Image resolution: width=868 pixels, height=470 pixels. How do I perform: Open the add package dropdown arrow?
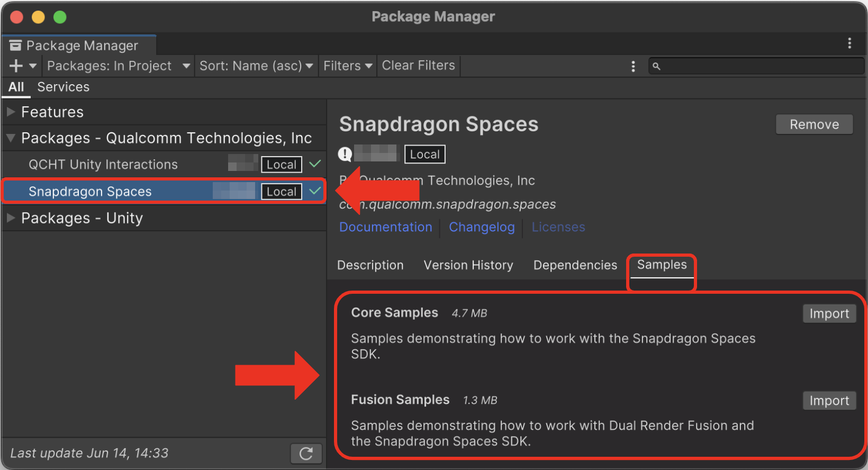[x=33, y=66]
